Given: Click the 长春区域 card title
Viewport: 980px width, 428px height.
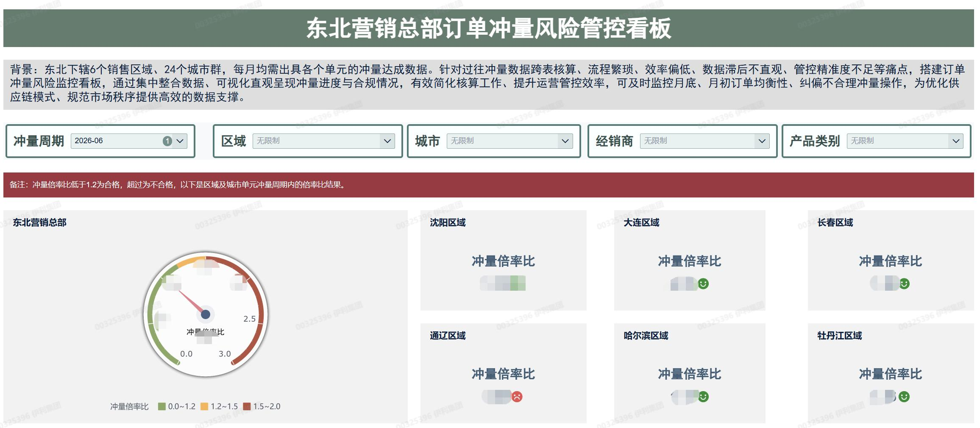Looking at the screenshot, I should coord(835,222).
